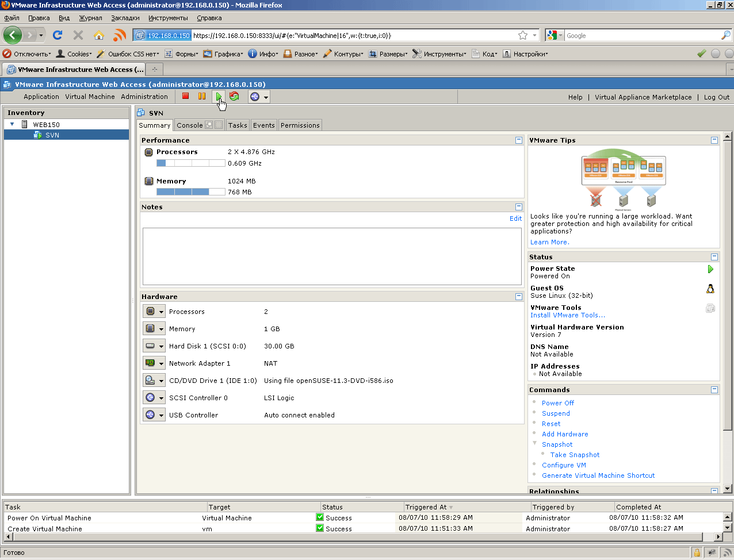Click the Power Off command
This screenshot has height=560, width=734.
click(x=557, y=403)
